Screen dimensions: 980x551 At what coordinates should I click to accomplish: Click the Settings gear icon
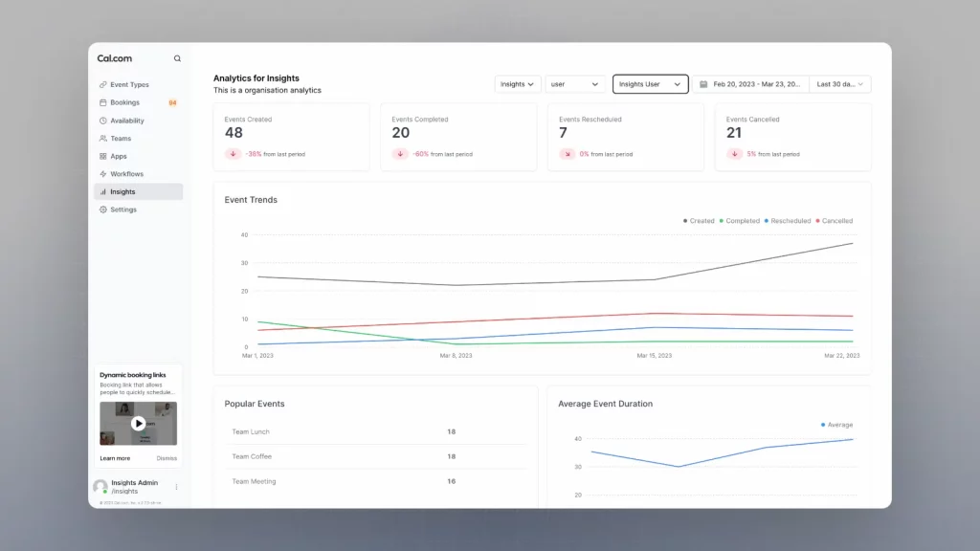coord(102,209)
